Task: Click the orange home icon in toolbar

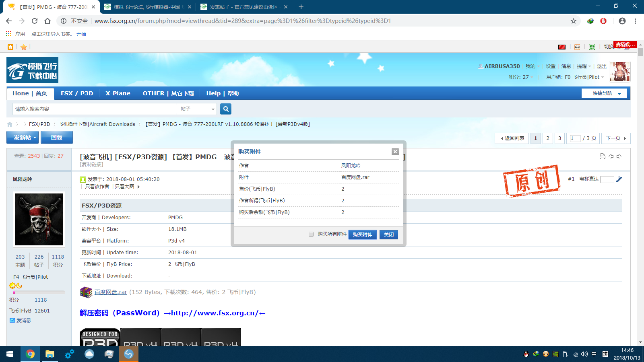Action: point(10,47)
